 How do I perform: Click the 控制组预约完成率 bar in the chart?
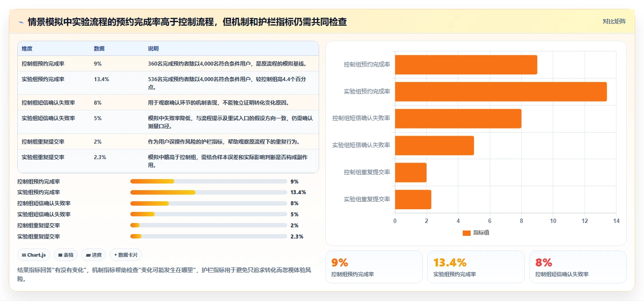tap(466, 65)
